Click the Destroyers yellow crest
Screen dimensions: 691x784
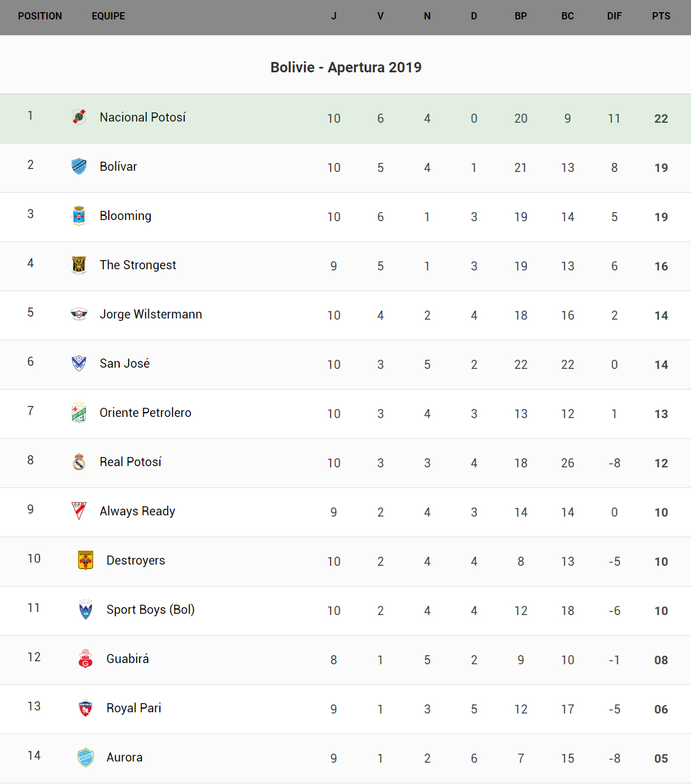coord(86,560)
